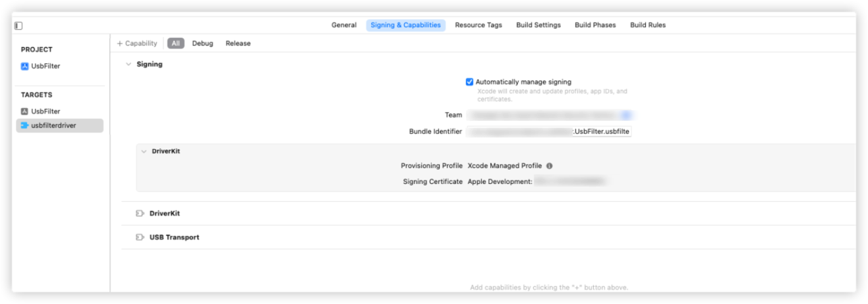Select the usbfilterdriver target
The height and width of the screenshot is (304, 868).
tap(60, 125)
